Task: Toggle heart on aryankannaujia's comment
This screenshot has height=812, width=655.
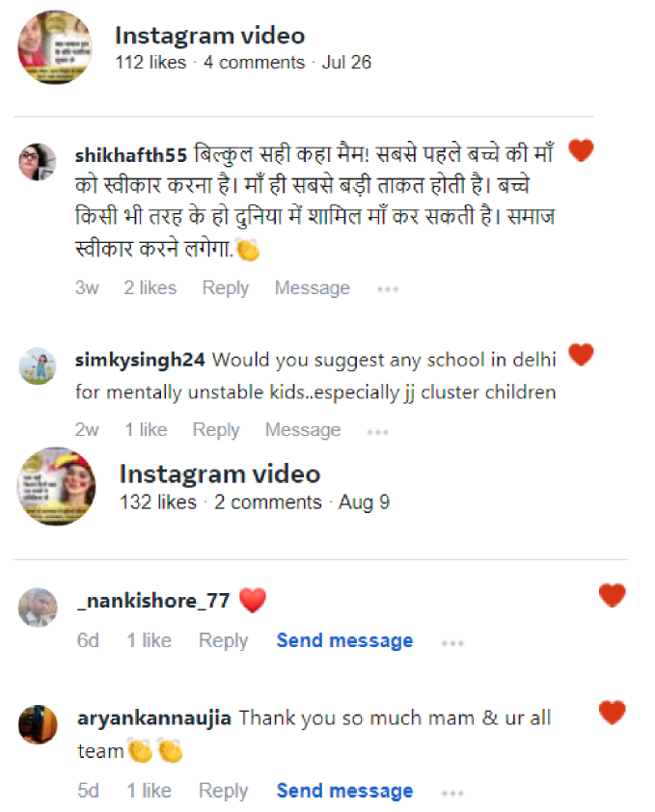Action: click(x=612, y=713)
